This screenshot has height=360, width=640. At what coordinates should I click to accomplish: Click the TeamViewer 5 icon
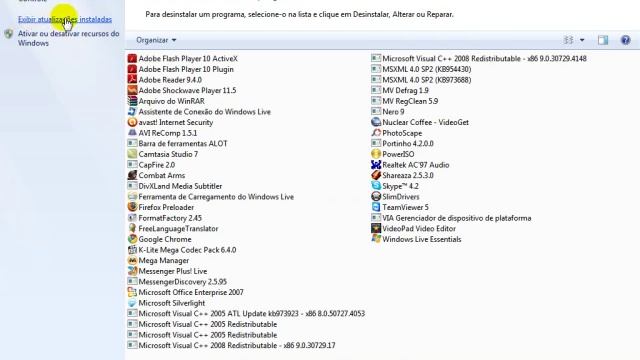pyautogui.click(x=376, y=207)
